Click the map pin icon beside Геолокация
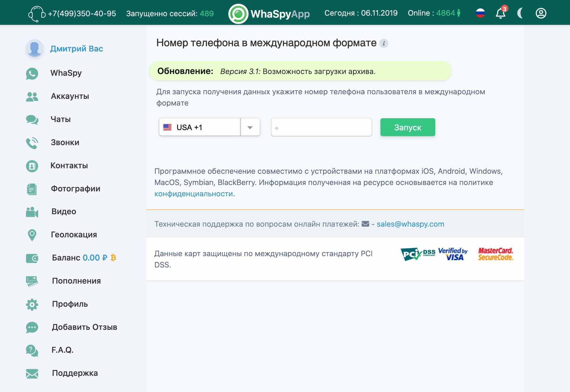570x392 pixels. click(x=32, y=235)
